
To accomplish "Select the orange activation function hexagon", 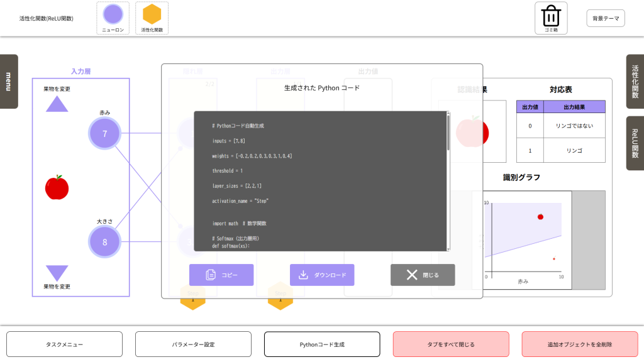I will (152, 15).
